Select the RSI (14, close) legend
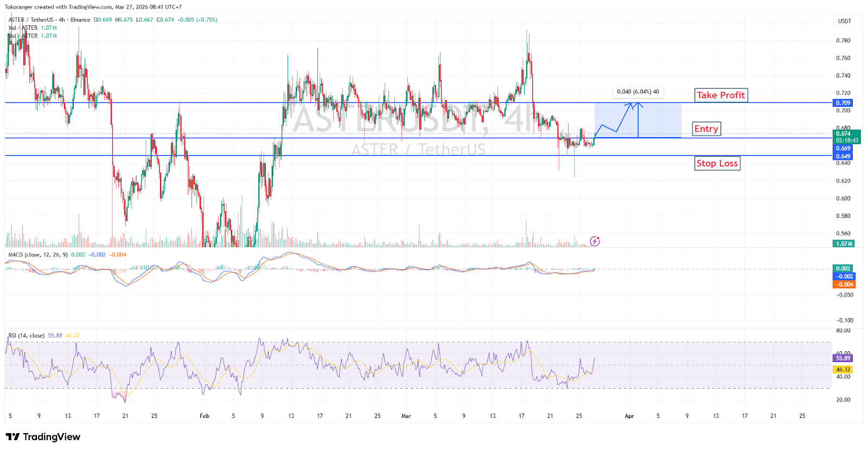Image resolution: width=868 pixels, height=451 pixels. 27,336
